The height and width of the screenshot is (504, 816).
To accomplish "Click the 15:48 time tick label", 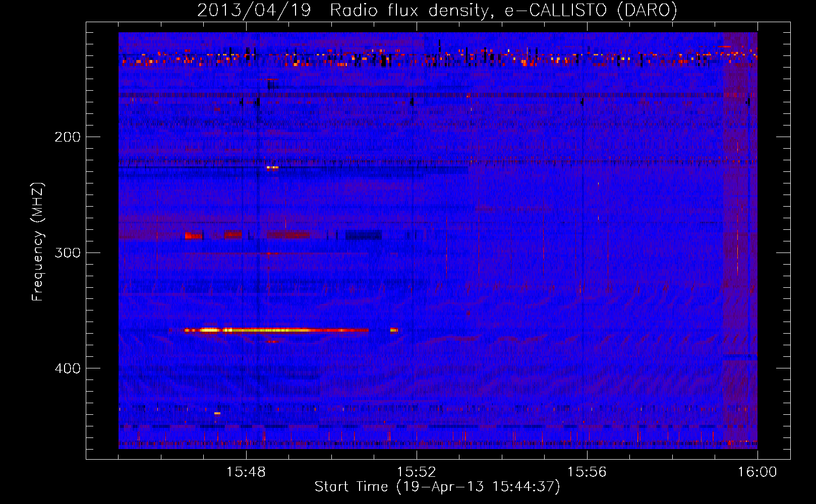I will (x=246, y=472).
